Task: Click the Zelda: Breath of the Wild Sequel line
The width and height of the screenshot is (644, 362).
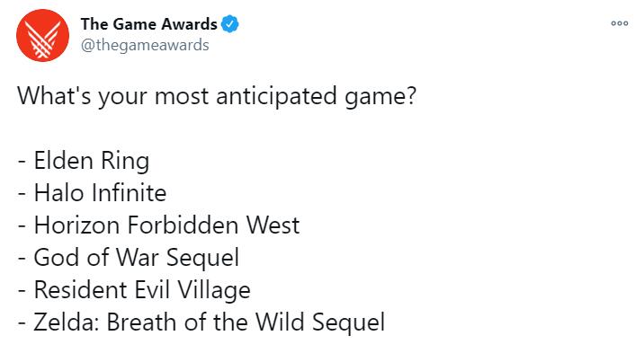Action: click(x=201, y=322)
